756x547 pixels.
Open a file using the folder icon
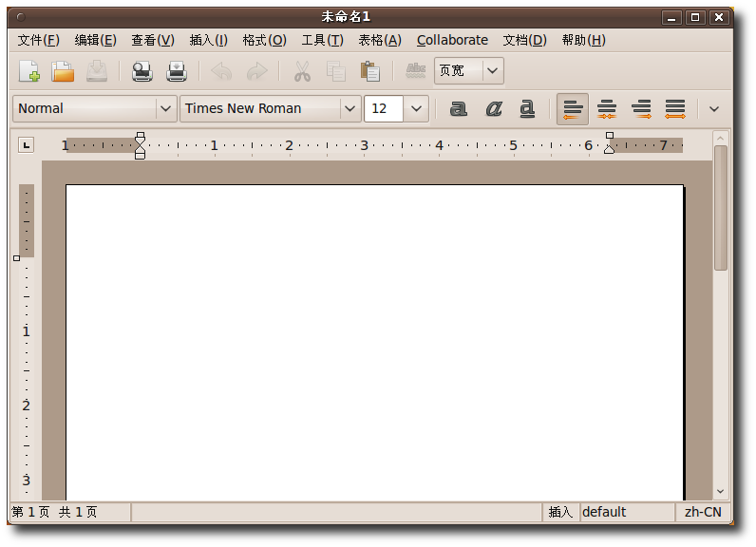(63, 71)
